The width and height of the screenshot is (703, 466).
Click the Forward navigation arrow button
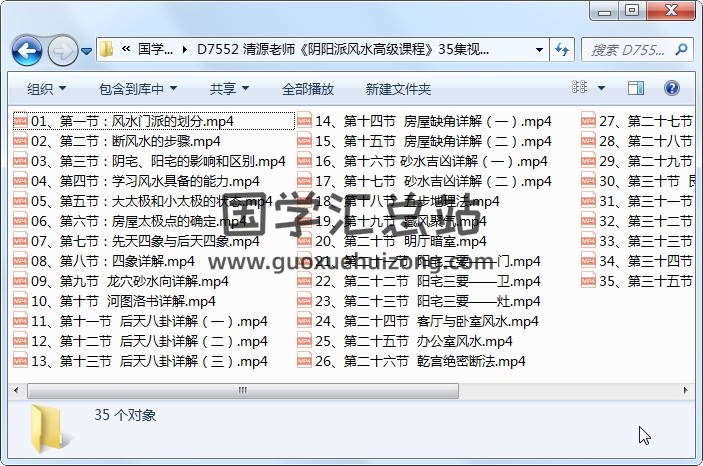(63, 49)
